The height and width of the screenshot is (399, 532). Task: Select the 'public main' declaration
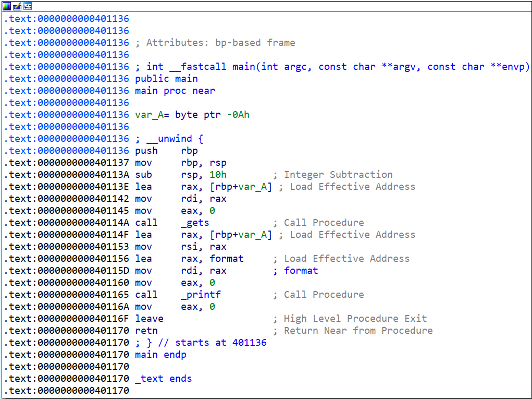(166, 79)
